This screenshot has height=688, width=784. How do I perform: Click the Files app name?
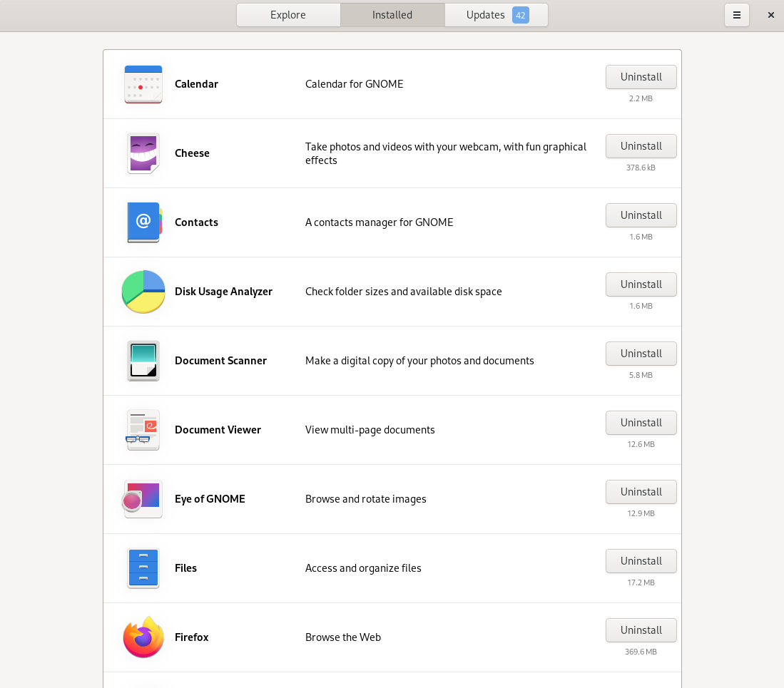(x=185, y=568)
